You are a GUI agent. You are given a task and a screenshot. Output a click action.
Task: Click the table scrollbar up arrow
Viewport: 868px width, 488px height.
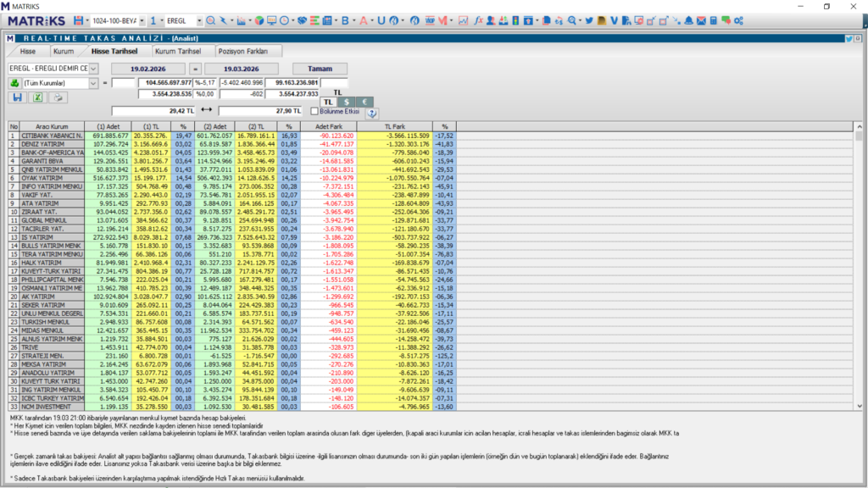[860, 127]
